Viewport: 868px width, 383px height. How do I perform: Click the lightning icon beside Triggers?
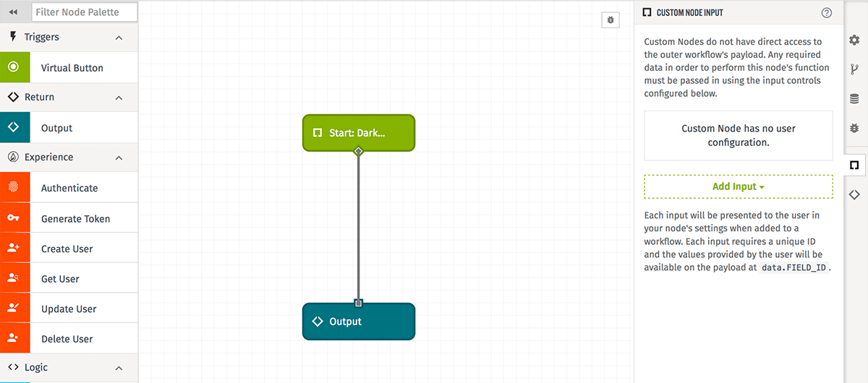pos(13,37)
